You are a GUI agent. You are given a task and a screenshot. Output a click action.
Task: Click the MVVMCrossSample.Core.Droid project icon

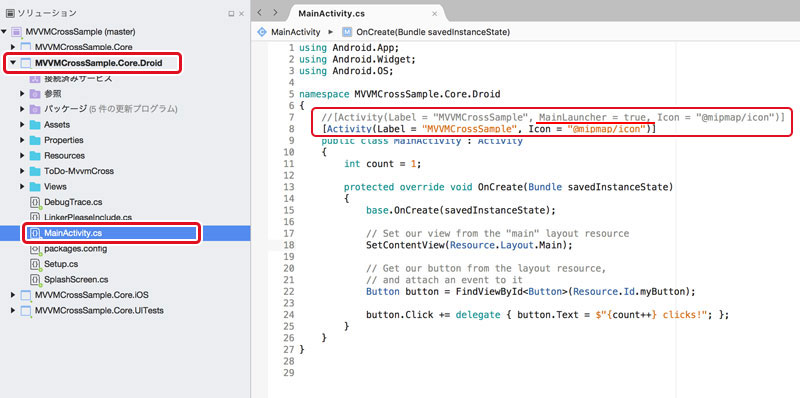(26, 63)
